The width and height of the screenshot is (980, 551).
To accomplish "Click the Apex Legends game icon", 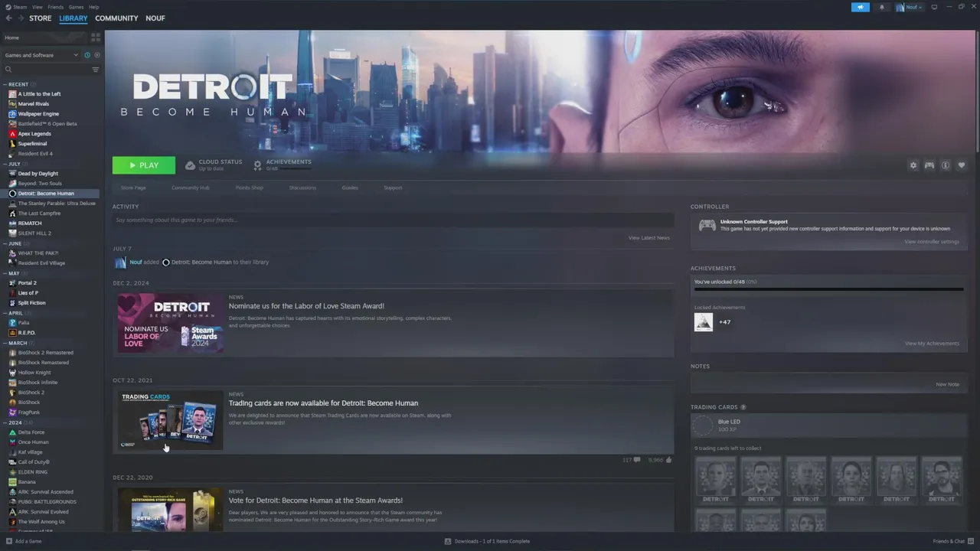I will click(x=12, y=134).
